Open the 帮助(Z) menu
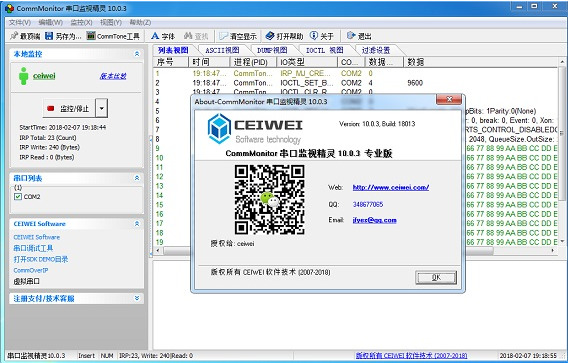Viewport: 568px width, 363px height. pos(140,22)
